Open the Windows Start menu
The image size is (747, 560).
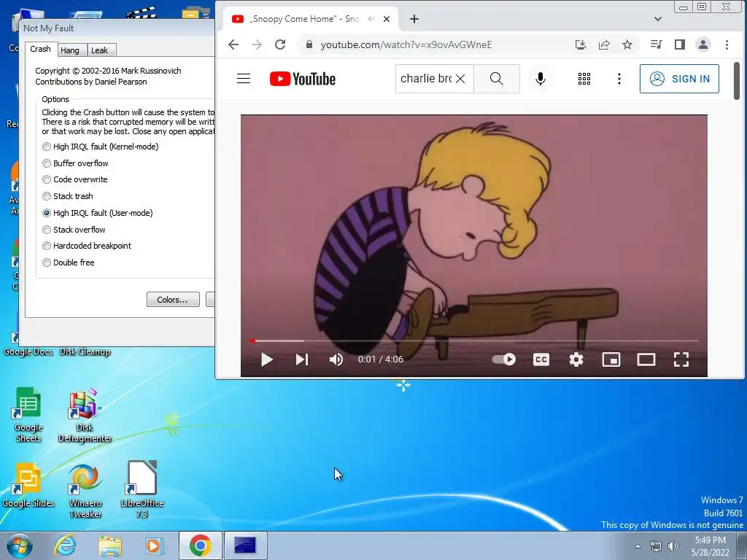pyautogui.click(x=19, y=545)
